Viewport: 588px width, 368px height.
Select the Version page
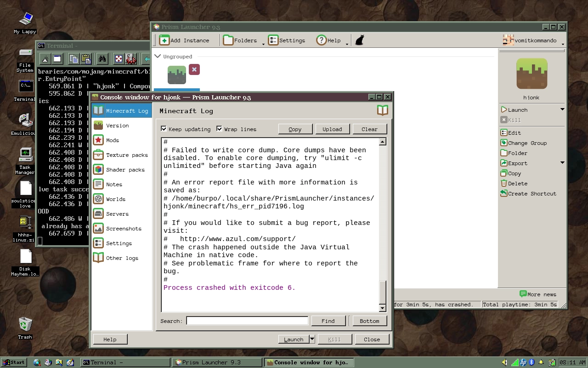click(x=122, y=125)
